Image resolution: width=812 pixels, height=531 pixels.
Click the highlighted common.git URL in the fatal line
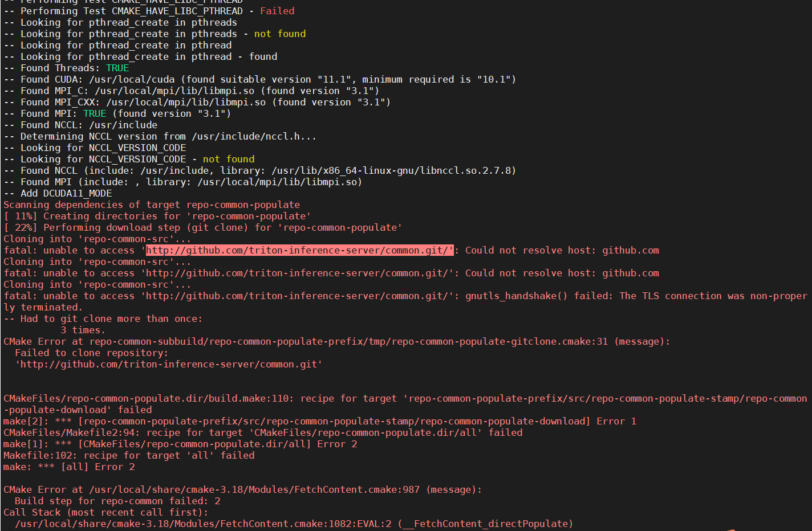(300, 250)
